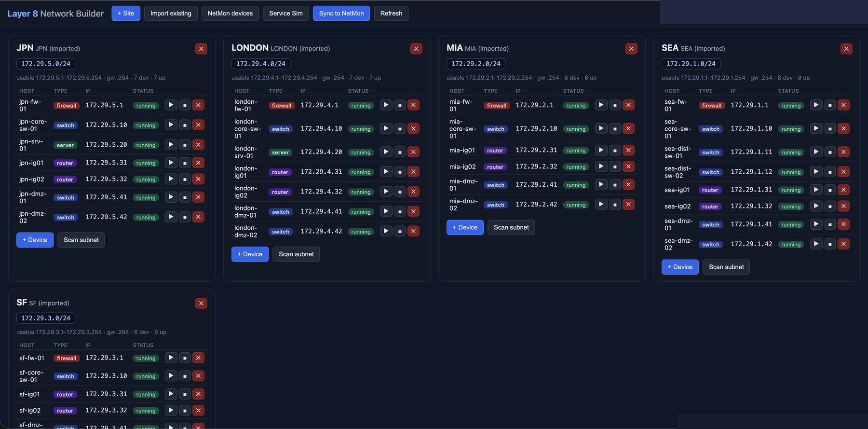Select the 172.29.1.0/24 subnet field

(691, 64)
